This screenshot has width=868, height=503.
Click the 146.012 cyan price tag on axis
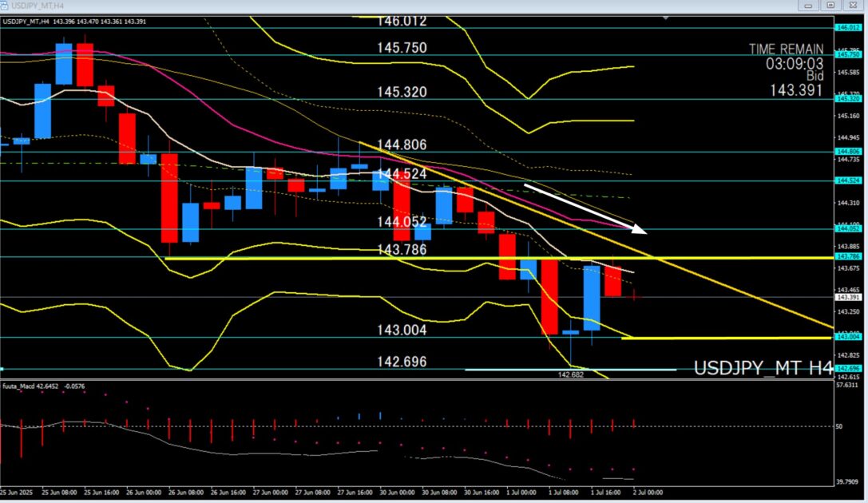click(x=846, y=28)
